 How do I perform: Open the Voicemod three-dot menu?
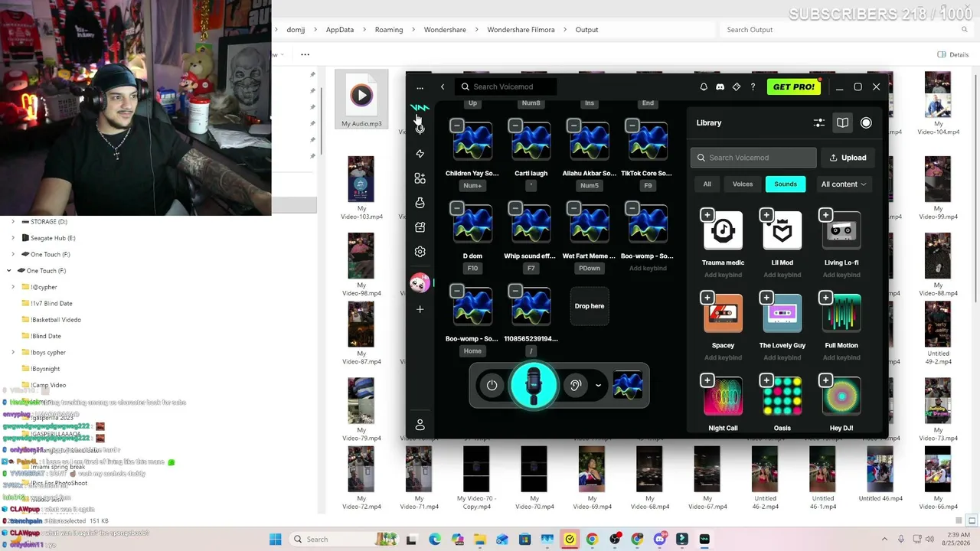[420, 87]
